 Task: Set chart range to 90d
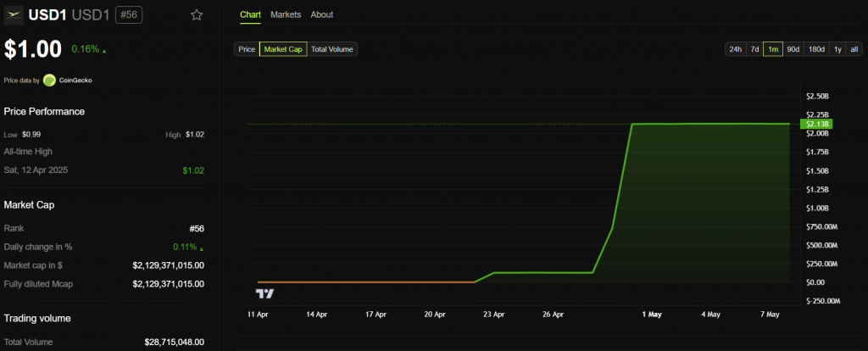pos(793,49)
